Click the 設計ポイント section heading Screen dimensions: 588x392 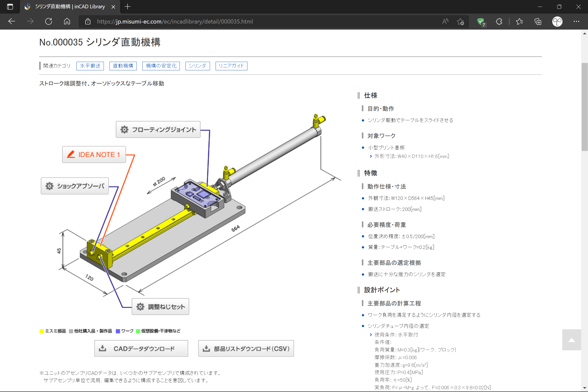(382, 290)
